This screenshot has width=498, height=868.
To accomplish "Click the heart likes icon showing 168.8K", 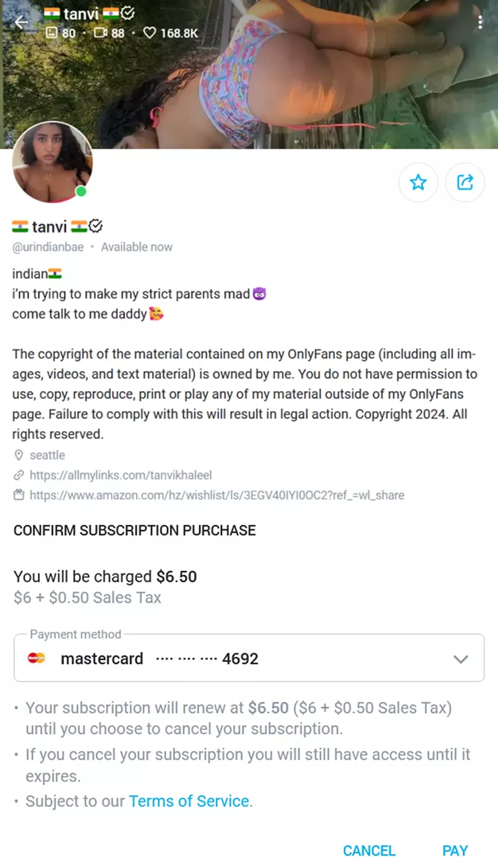I will coord(149,32).
